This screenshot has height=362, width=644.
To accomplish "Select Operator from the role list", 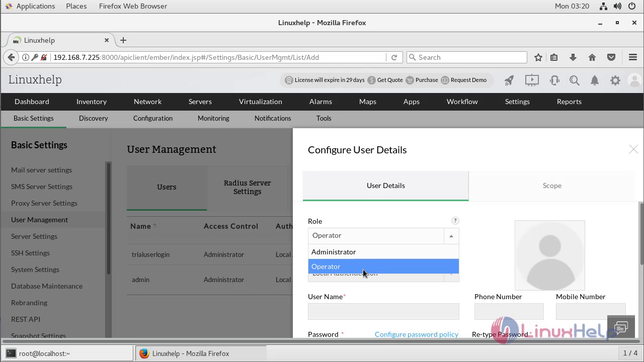I will click(383, 266).
